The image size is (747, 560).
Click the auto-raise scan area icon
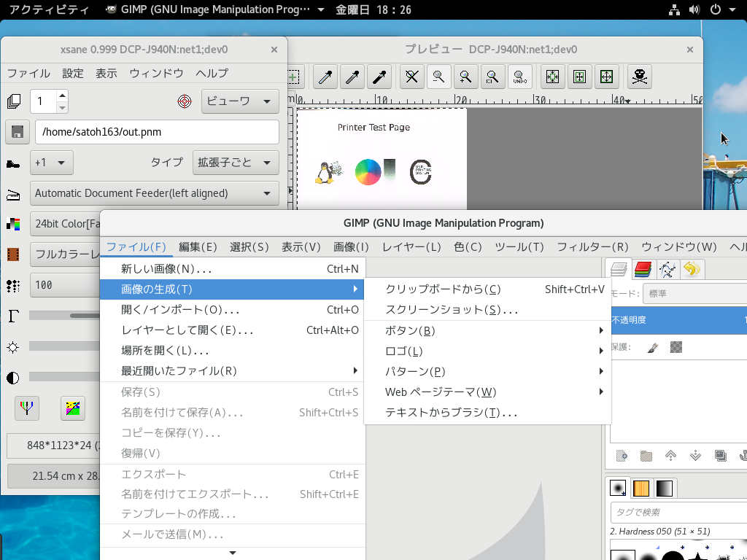[579, 77]
